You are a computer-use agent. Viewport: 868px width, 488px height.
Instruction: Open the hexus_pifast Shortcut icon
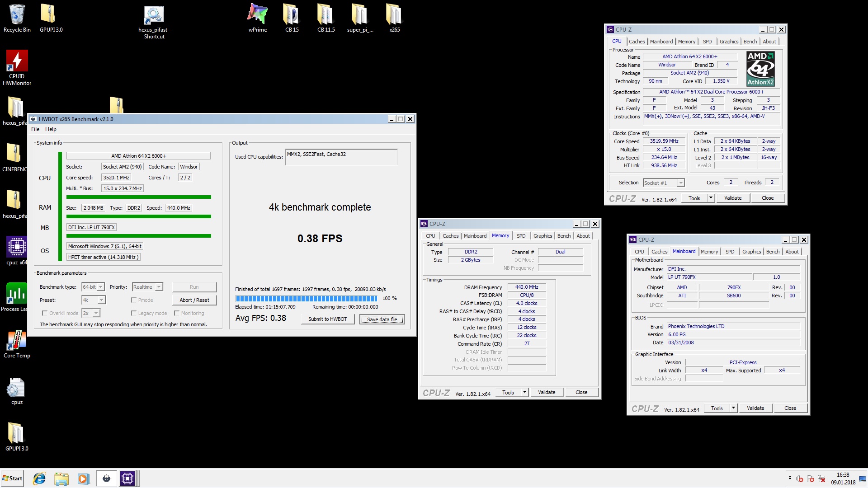(x=154, y=22)
